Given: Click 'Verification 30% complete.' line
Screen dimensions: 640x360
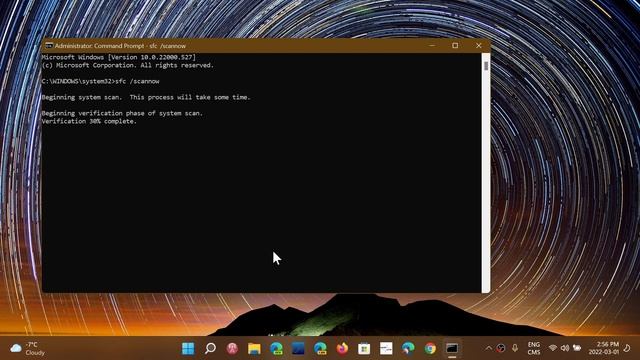Looking at the screenshot, I should pyautogui.click(x=89, y=121).
